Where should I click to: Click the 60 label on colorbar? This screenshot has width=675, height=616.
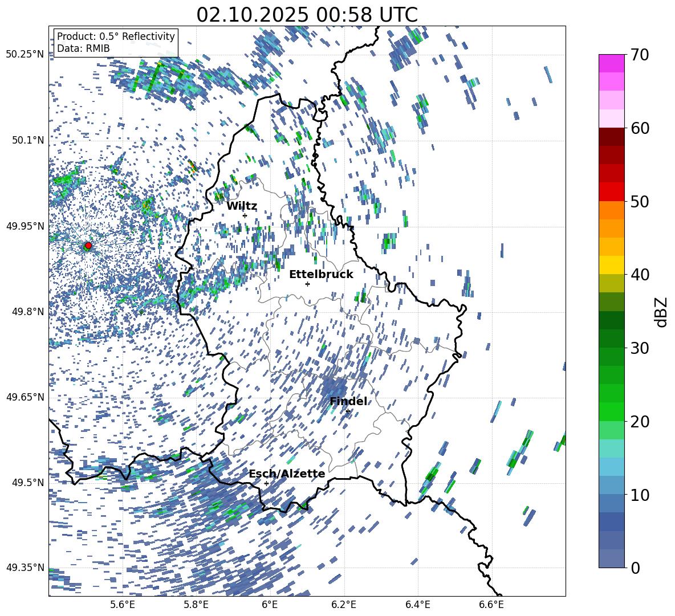[x=640, y=128]
